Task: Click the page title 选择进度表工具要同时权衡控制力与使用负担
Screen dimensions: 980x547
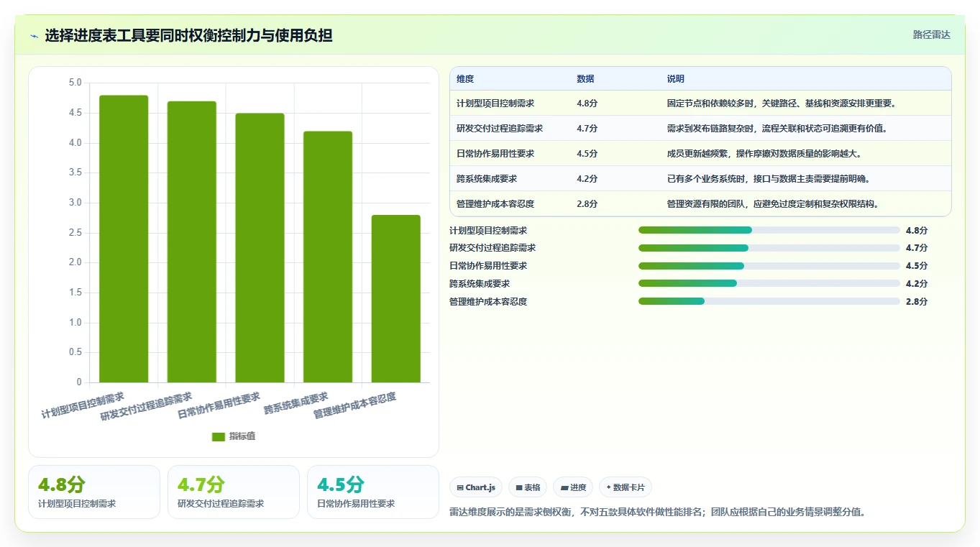Action: (188, 35)
